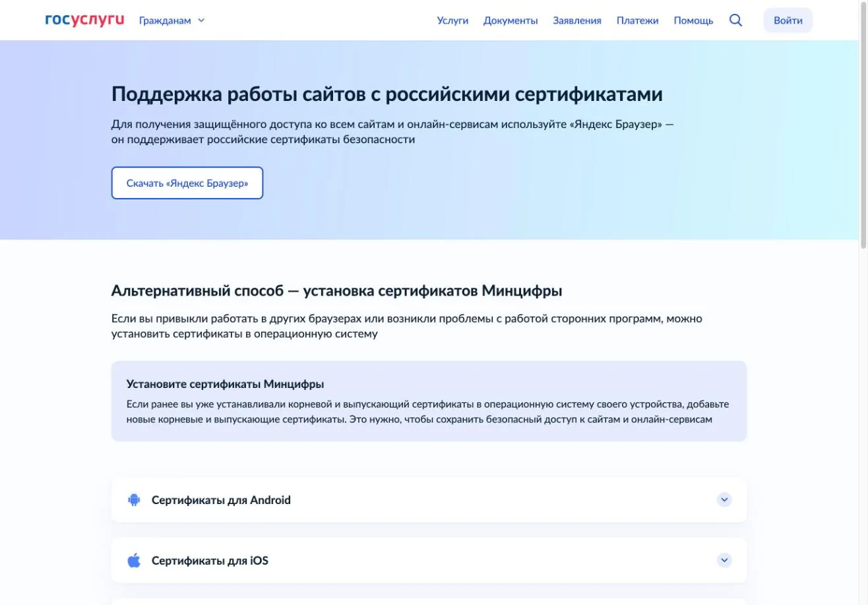
Task: Click the Войти button
Action: click(x=788, y=20)
